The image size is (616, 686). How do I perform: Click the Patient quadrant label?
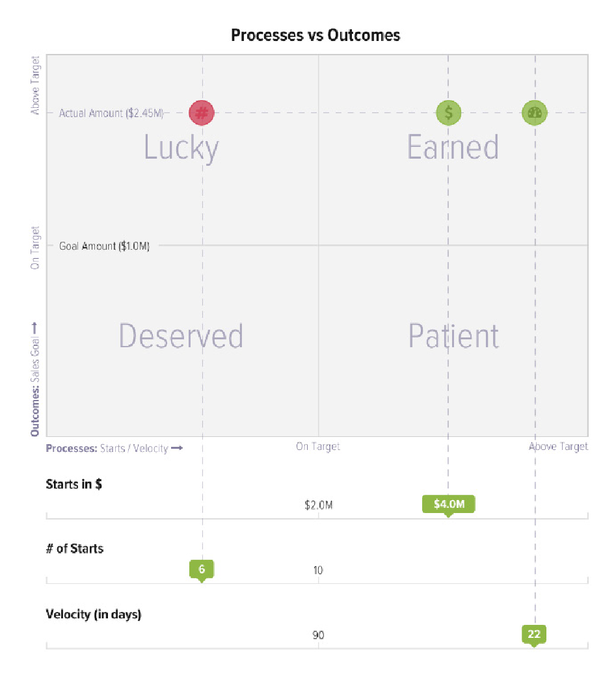coord(453,336)
